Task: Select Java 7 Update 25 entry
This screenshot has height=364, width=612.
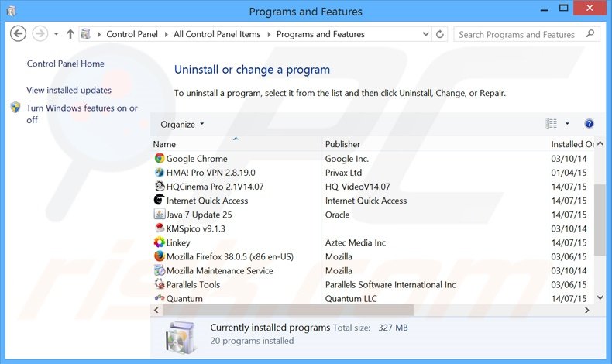Action: (x=199, y=215)
